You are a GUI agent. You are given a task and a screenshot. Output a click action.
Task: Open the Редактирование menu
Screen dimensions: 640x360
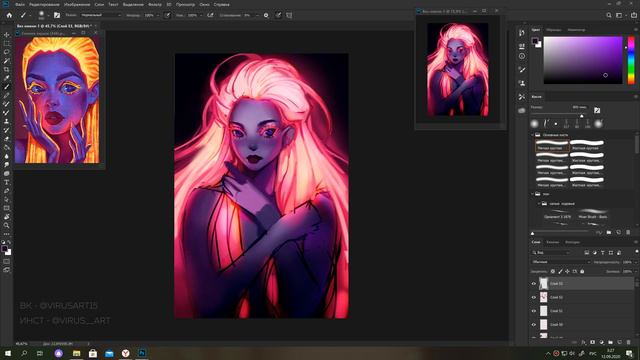pyautogui.click(x=44, y=4)
